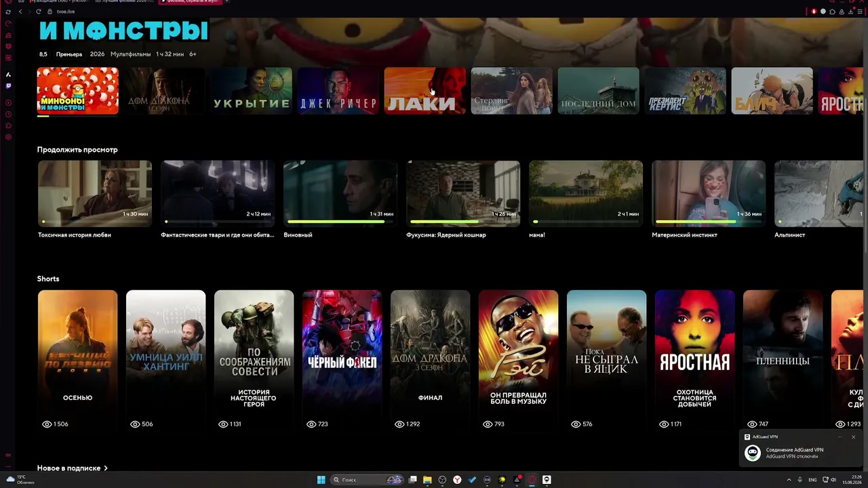868x488 pixels.
Task: Open the 'Яростная' short
Action: [x=694, y=361]
